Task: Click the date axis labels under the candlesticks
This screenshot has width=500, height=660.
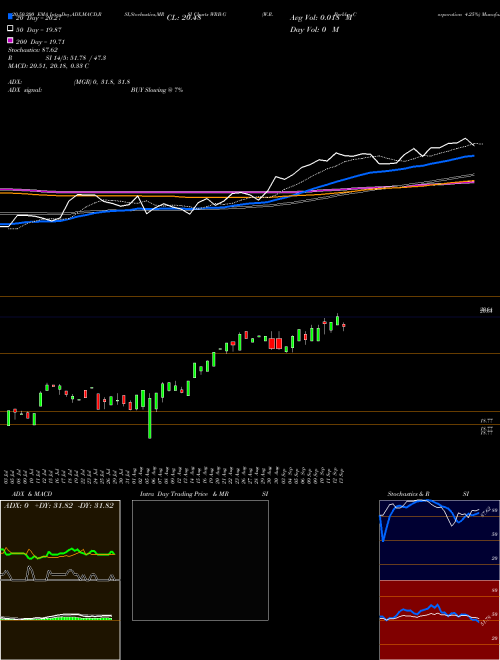Action: (176, 475)
